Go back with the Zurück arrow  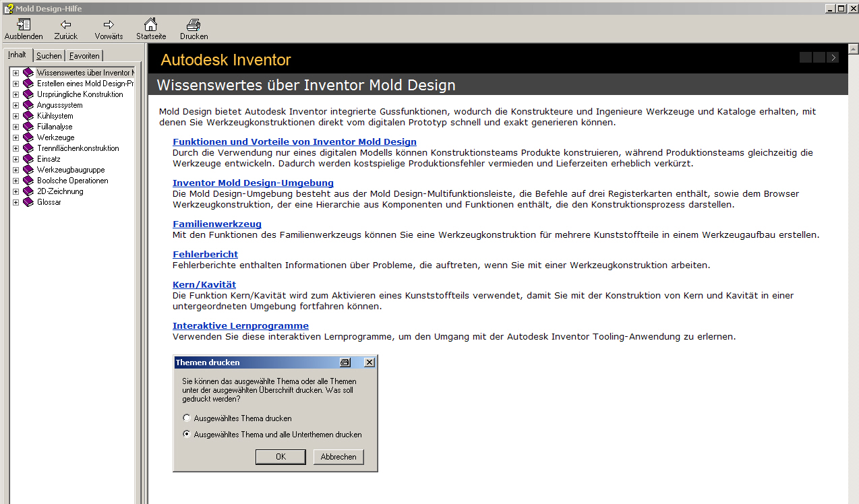coord(66,24)
